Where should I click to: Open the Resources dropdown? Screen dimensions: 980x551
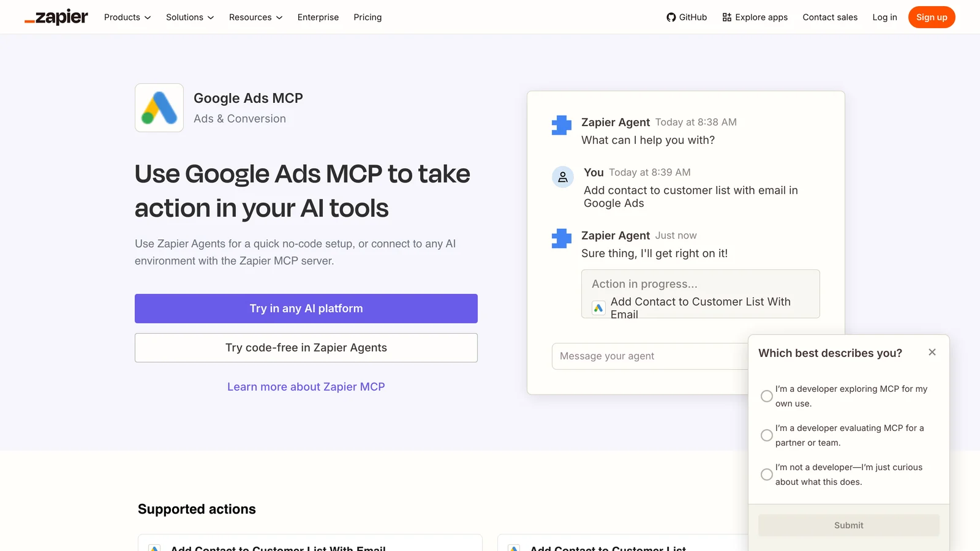tap(256, 17)
